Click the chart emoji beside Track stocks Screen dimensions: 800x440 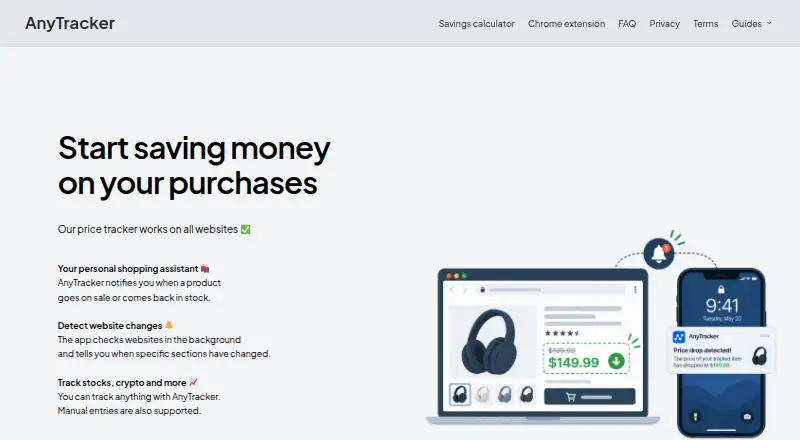point(193,382)
